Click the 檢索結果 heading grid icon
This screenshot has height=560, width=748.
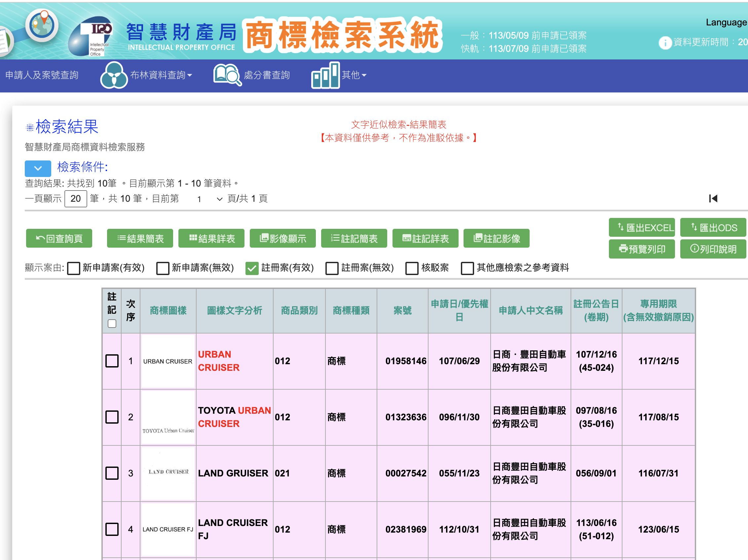(30, 127)
